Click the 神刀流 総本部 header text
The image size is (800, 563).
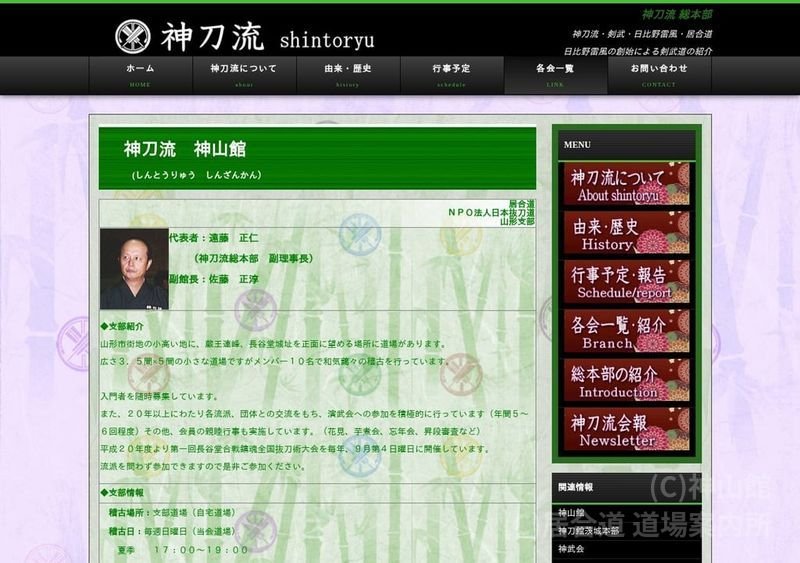[677, 15]
